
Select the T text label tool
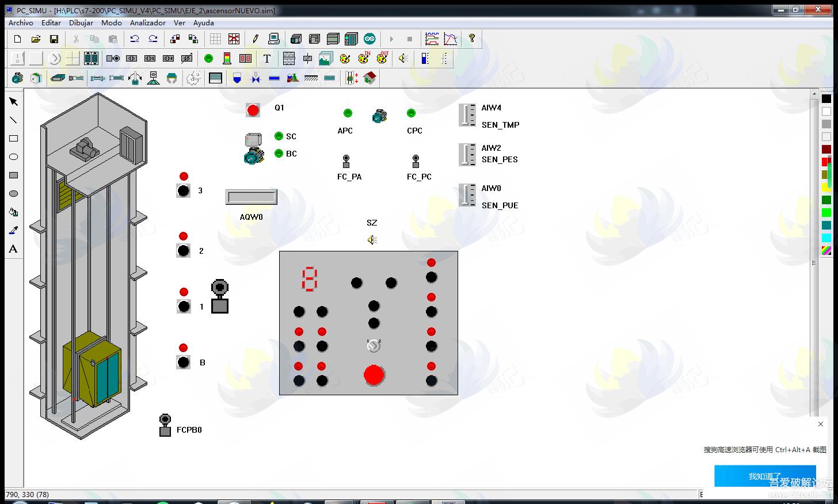(x=267, y=59)
